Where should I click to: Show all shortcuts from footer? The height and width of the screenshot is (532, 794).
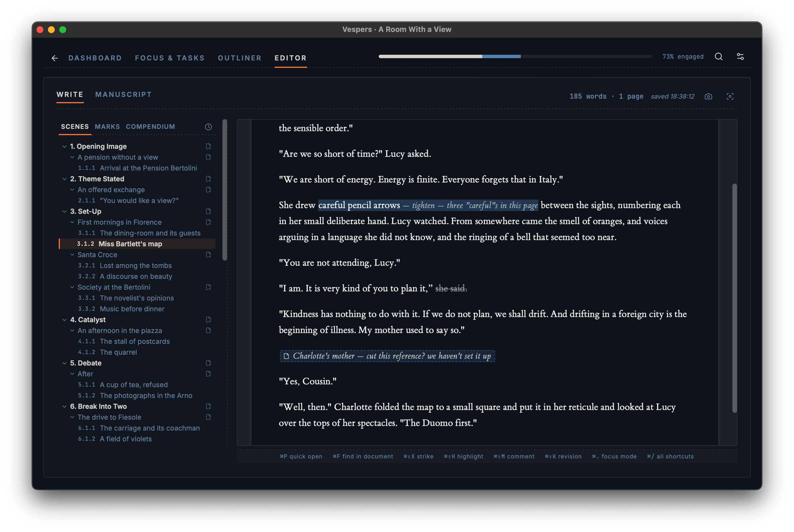pyautogui.click(x=670, y=456)
